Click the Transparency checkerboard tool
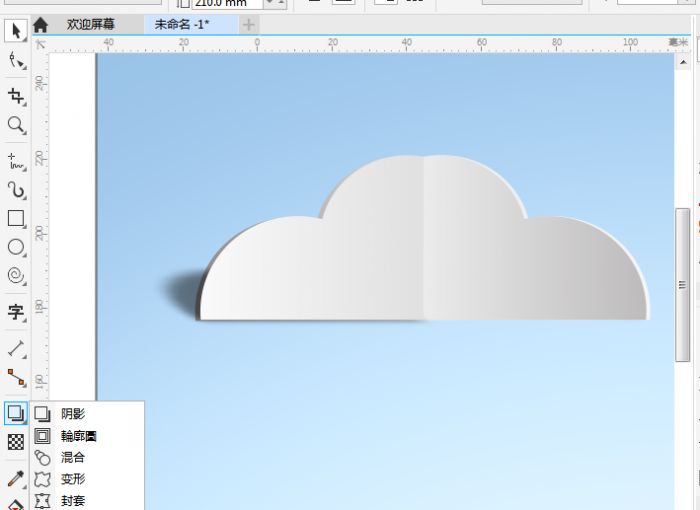This screenshot has height=510, width=700. tap(15, 441)
